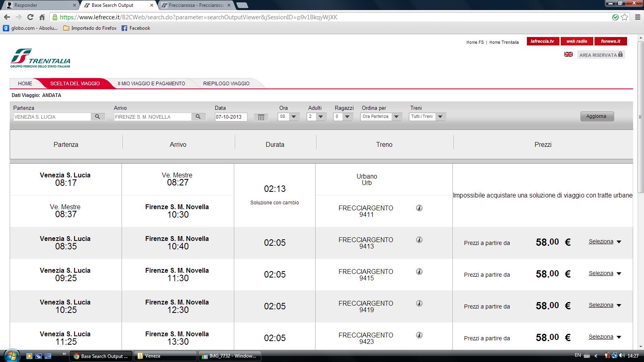The width and height of the screenshot is (644, 362).
Task: Click the Partenza station input field
Action: (52, 117)
